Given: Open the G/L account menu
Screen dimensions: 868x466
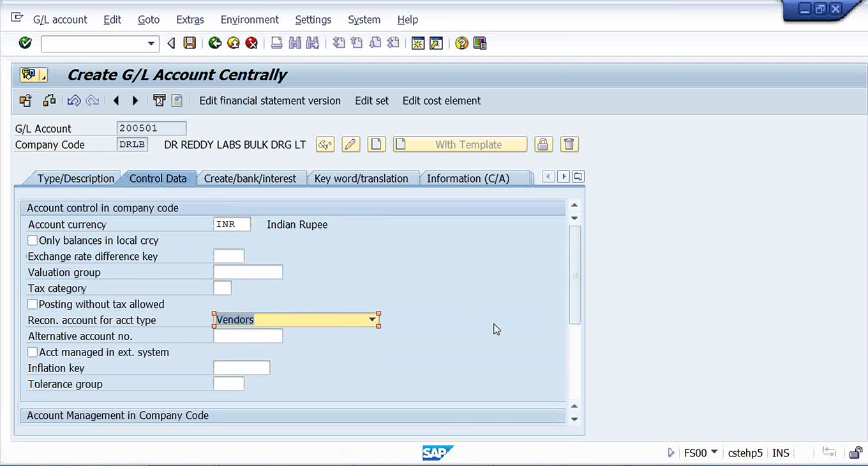Looking at the screenshot, I should click(60, 20).
